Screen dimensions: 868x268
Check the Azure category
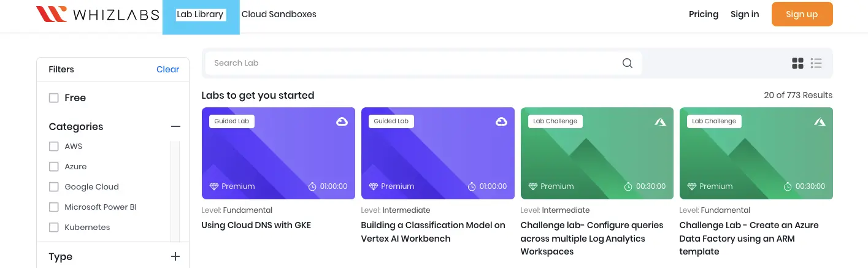(x=54, y=167)
